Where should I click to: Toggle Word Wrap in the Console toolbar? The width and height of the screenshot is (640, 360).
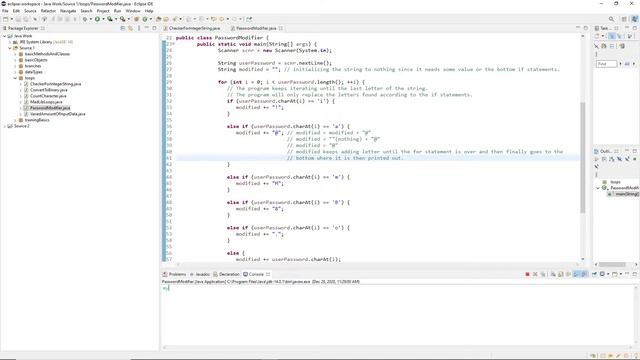(568, 274)
